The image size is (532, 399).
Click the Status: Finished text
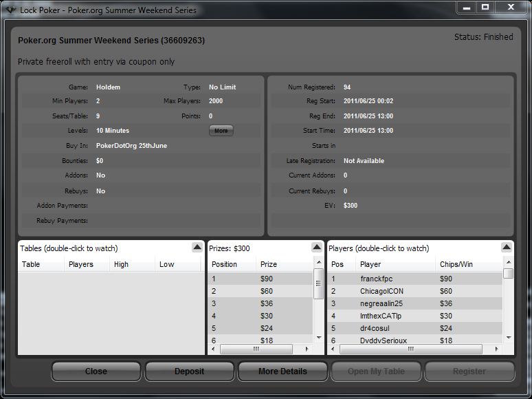[483, 37]
